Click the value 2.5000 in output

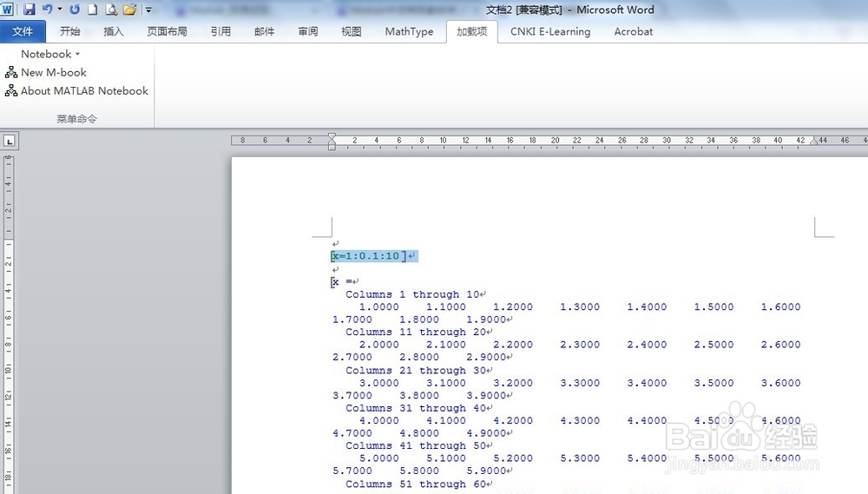(713, 345)
